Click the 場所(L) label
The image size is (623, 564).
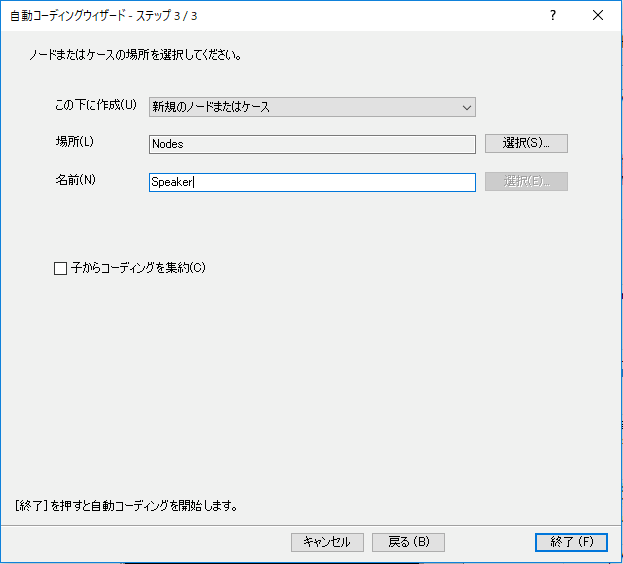click(x=74, y=141)
